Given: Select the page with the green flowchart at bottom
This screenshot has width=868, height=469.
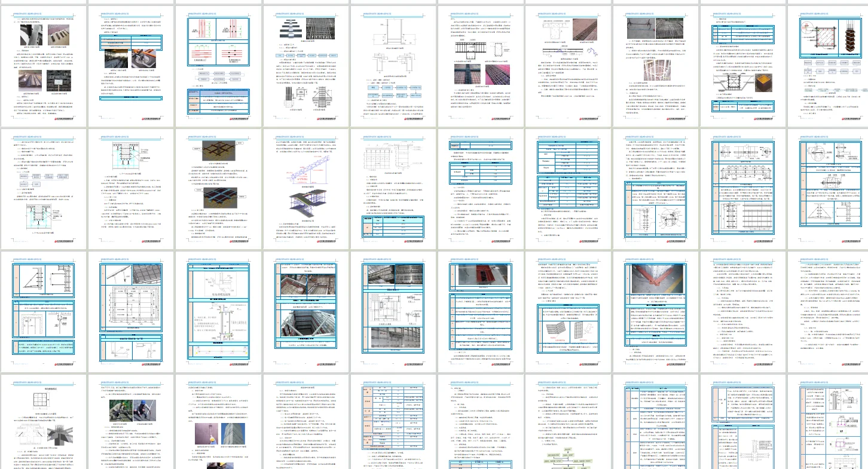Looking at the screenshot, I should (x=567, y=421).
